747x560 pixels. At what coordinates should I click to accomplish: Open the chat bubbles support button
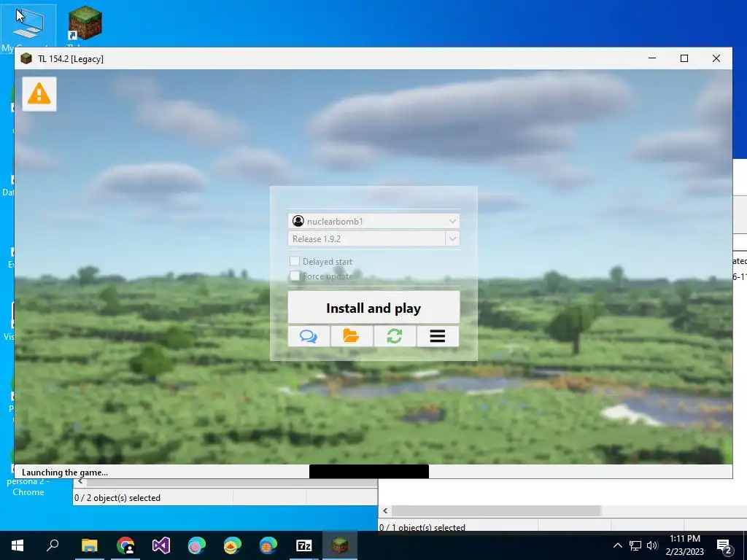pos(309,336)
